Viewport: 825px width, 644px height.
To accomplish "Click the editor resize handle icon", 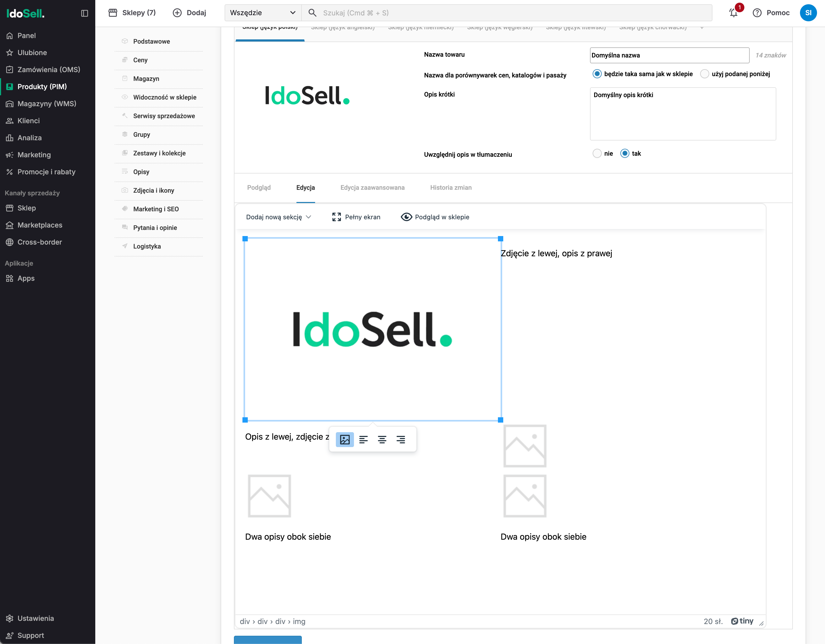I will click(761, 624).
